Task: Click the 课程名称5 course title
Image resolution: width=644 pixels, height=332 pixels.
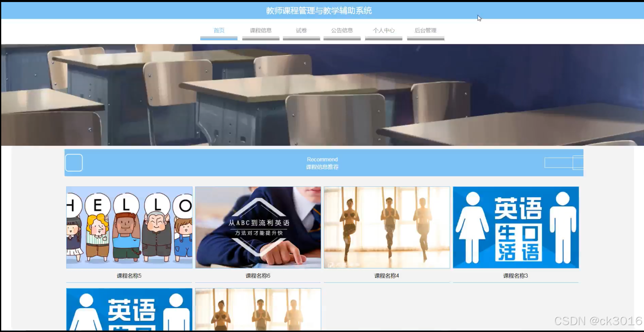Action: coord(129,276)
